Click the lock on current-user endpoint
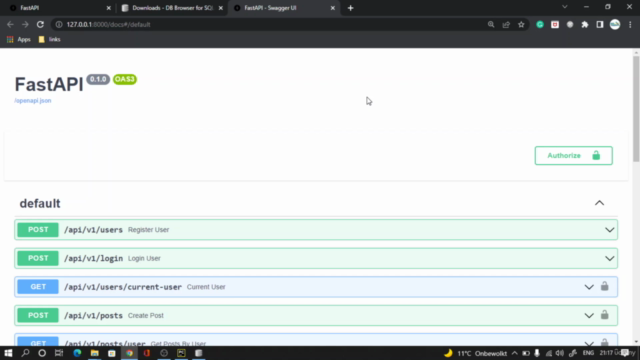The image size is (640, 360). tap(604, 286)
